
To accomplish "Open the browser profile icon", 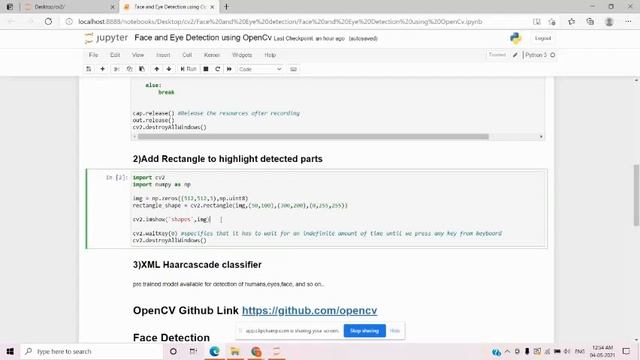I will click(x=609, y=22).
